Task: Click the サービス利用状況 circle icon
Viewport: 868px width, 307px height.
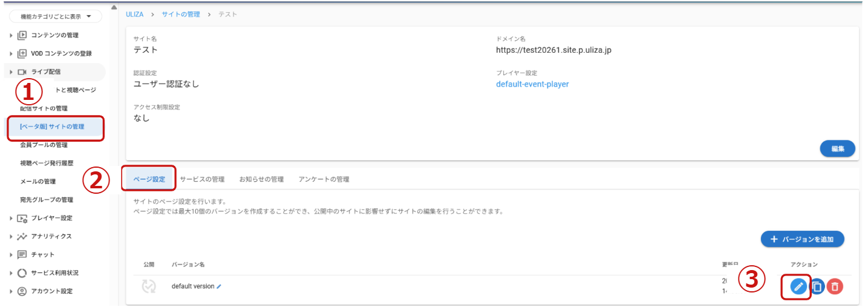Action: [22, 273]
